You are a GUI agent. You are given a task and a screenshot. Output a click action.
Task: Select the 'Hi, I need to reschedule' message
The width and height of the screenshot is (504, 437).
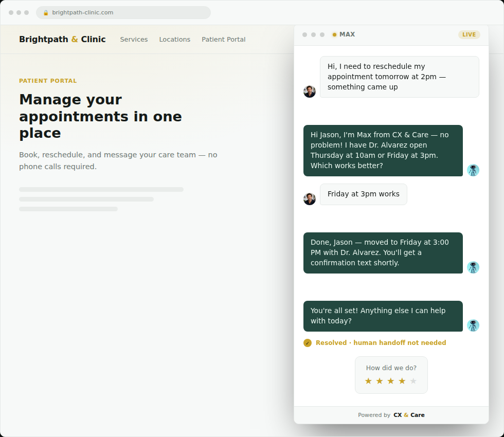click(400, 77)
